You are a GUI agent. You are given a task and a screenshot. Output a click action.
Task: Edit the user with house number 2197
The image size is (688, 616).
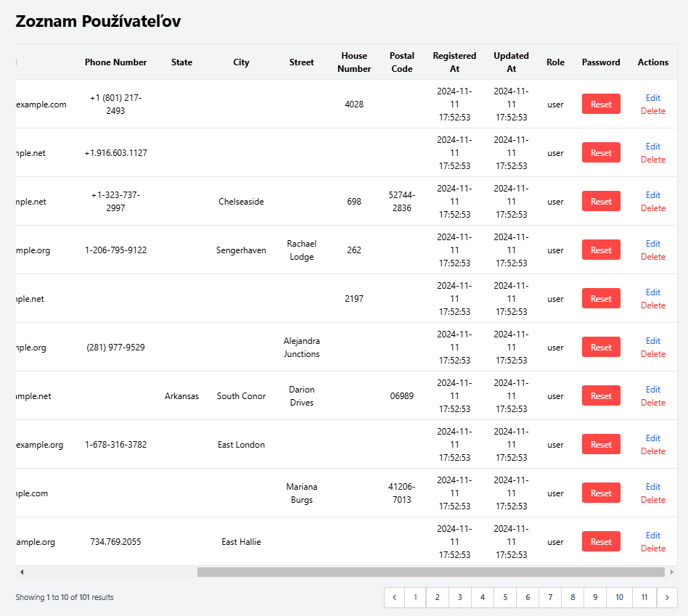click(652, 292)
